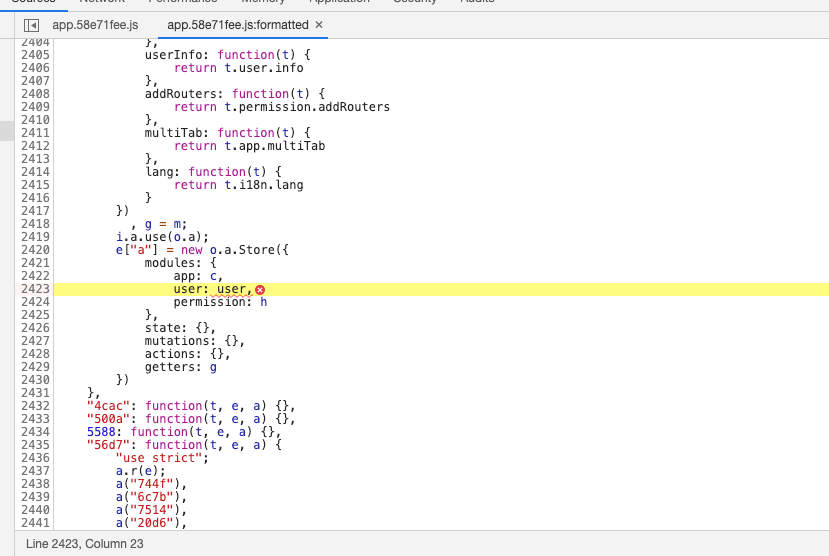The image size is (829, 556).
Task: Click 't.app.multiTab' on line 2412
Action: (275, 146)
